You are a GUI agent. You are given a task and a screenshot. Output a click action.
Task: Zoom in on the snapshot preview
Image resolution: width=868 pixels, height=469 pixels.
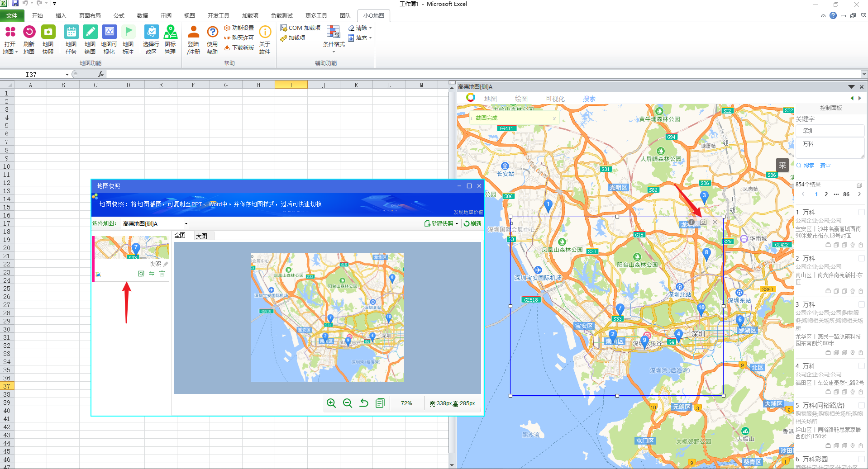(x=331, y=403)
